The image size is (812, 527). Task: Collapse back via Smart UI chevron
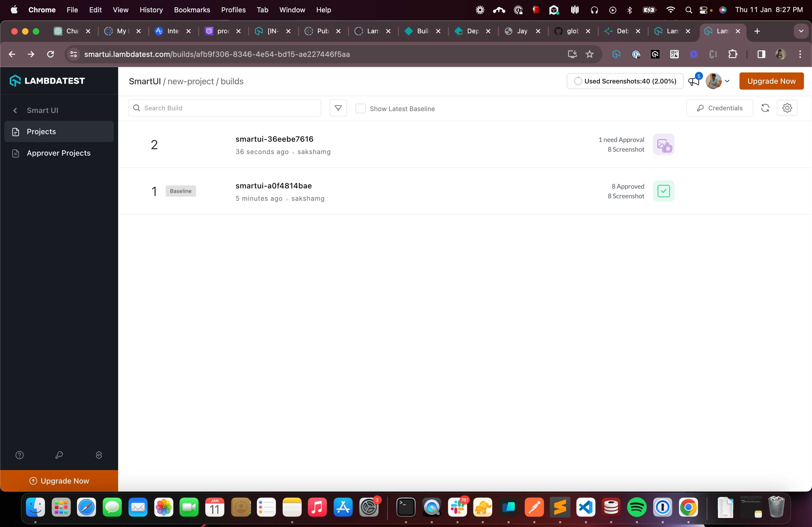point(15,111)
